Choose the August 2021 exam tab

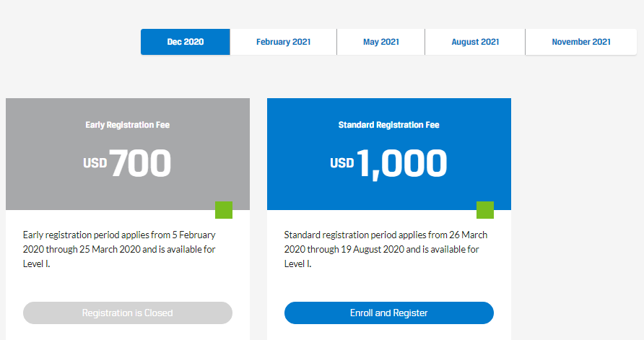(x=475, y=42)
